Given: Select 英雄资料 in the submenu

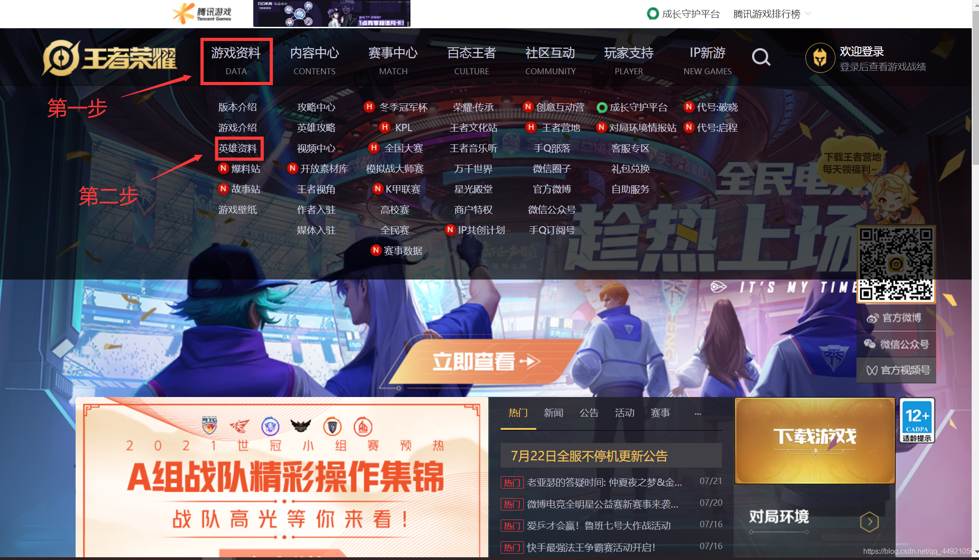Looking at the screenshot, I should (x=237, y=148).
